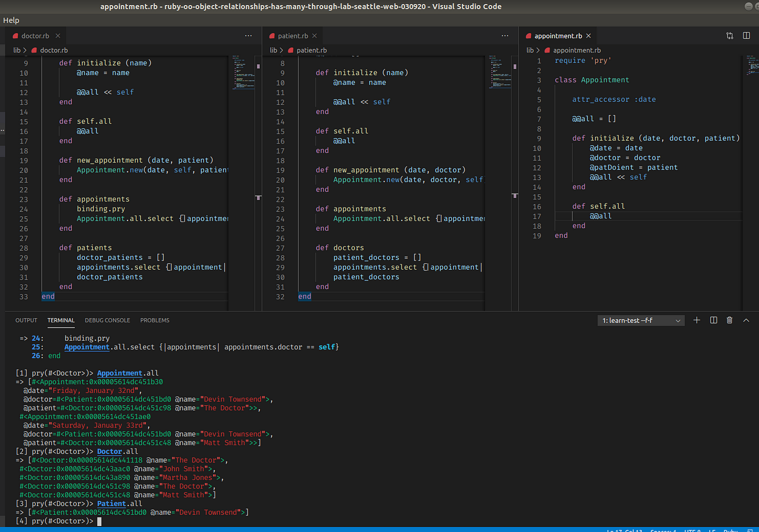Create a new terminal with the plus icon
Image resolution: width=759 pixels, height=532 pixels.
click(697, 320)
